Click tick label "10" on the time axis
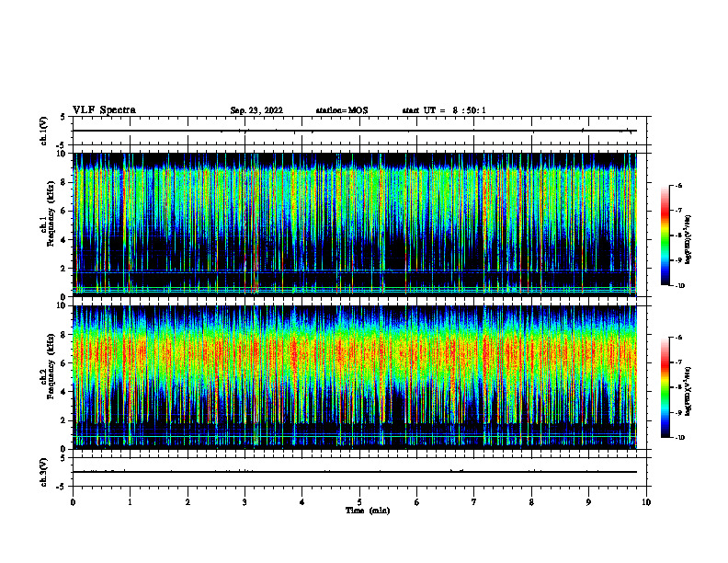Screen dimensions: 728x563 tap(646, 502)
